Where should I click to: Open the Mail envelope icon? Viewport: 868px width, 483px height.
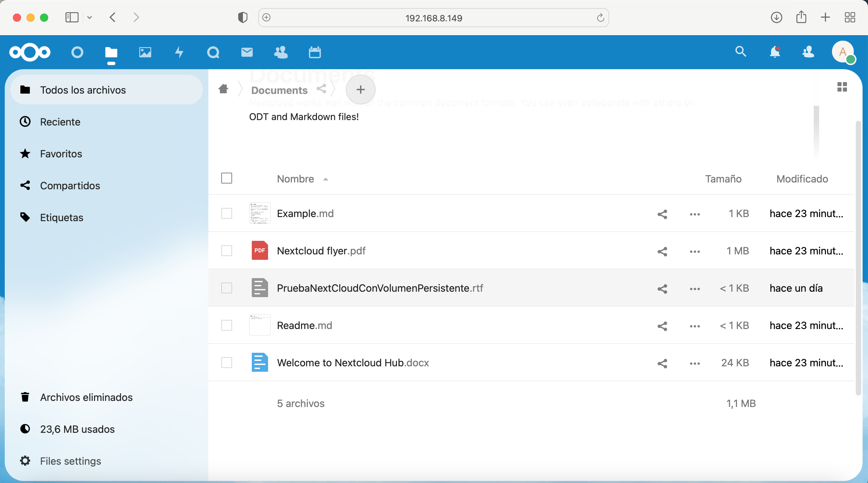tap(247, 53)
